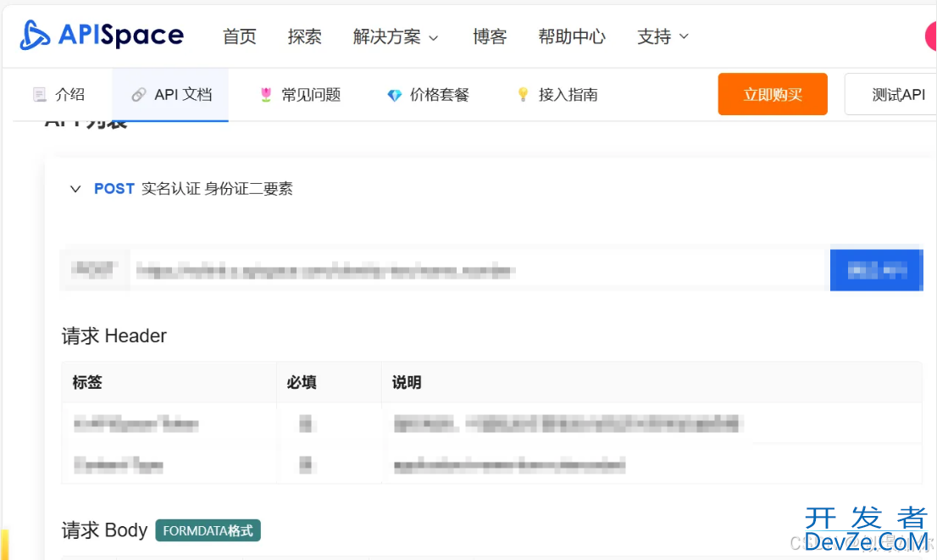Switch to the 介绍 tab
This screenshot has width=937, height=560.
[x=58, y=94]
